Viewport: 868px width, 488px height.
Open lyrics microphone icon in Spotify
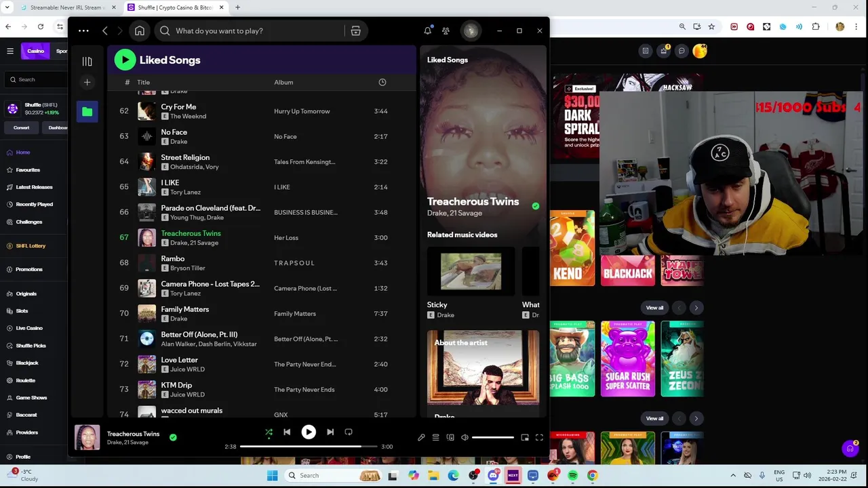click(x=421, y=438)
